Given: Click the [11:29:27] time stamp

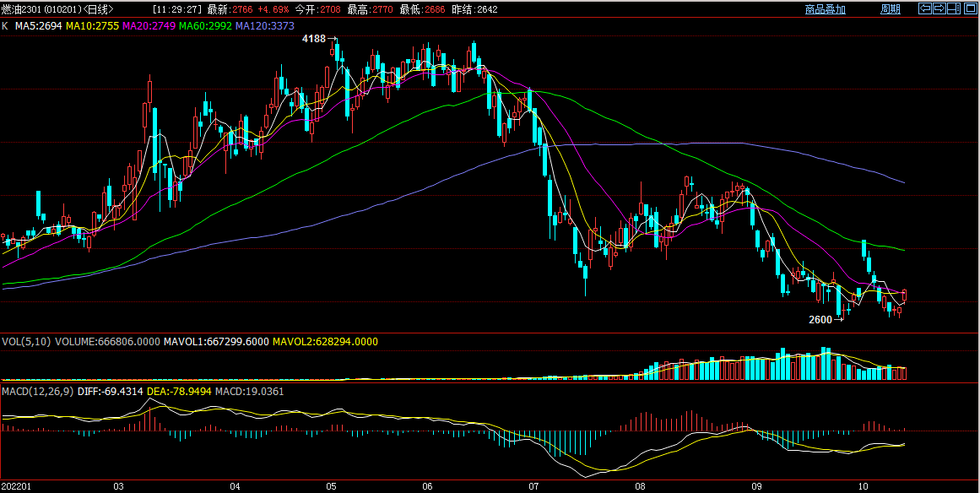Looking at the screenshot, I should click(x=178, y=9).
